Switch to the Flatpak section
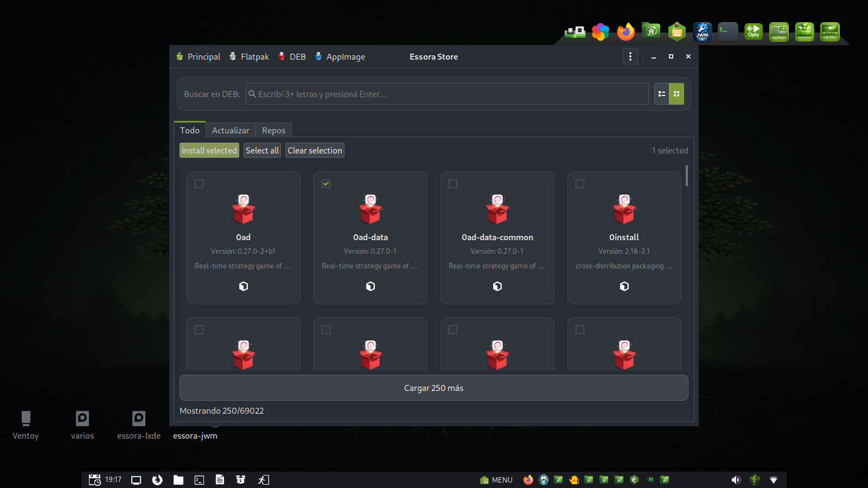Image resolution: width=868 pixels, height=488 pixels. point(249,56)
